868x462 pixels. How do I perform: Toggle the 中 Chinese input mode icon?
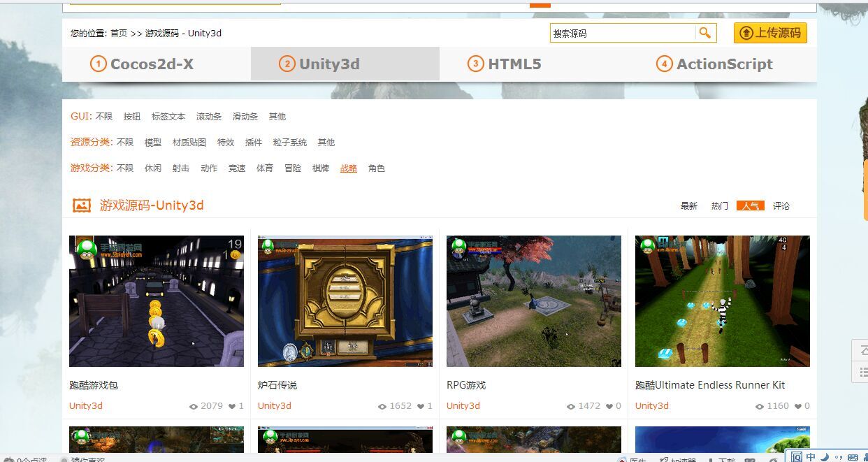(x=811, y=457)
